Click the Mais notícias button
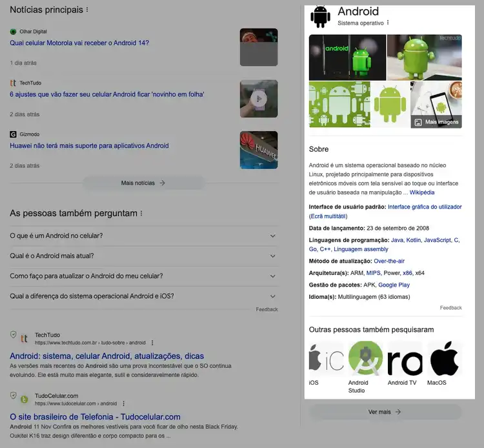 click(143, 183)
